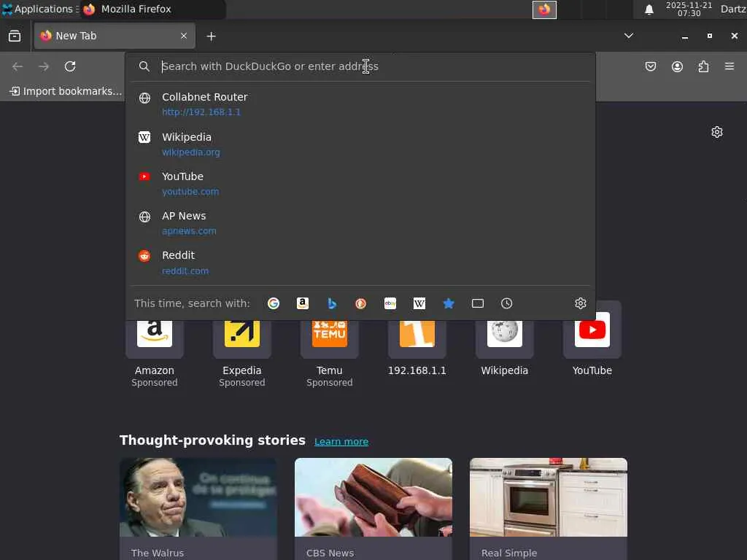Image resolution: width=747 pixels, height=560 pixels.
Task: Click Firefox icon in panel tray
Action: pos(544,9)
